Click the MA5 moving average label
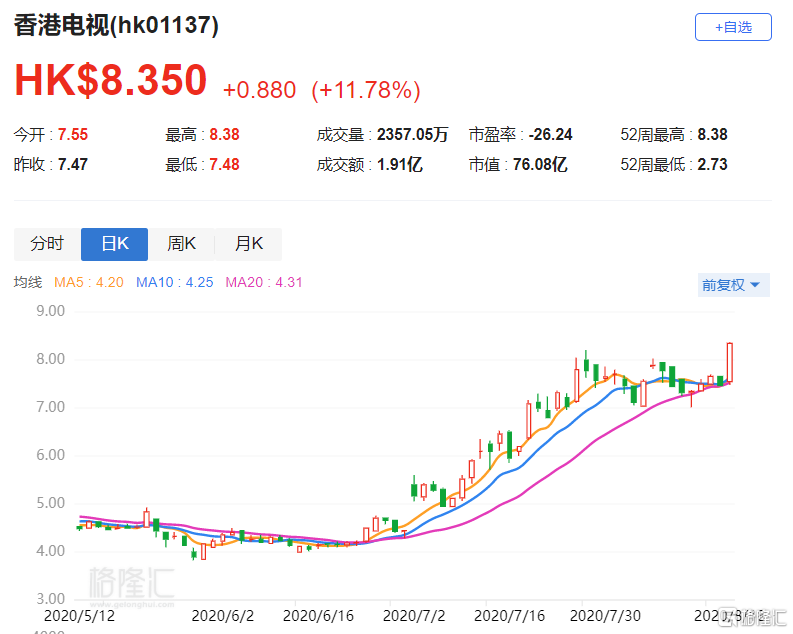The width and height of the screenshot is (793, 634). tap(89, 283)
